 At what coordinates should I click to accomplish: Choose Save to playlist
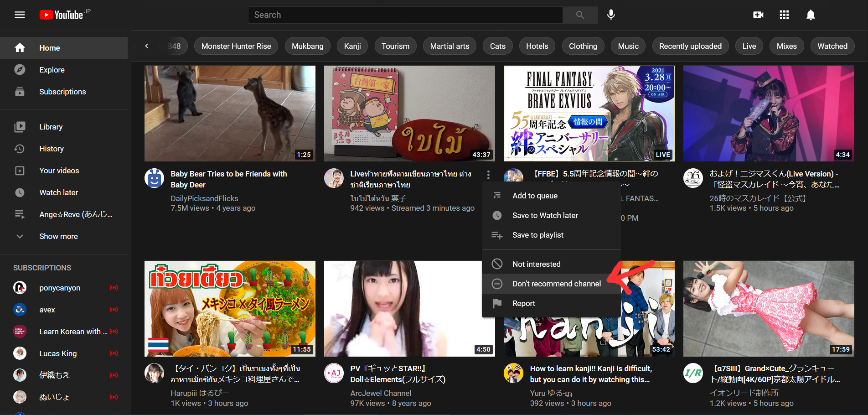(x=551, y=235)
